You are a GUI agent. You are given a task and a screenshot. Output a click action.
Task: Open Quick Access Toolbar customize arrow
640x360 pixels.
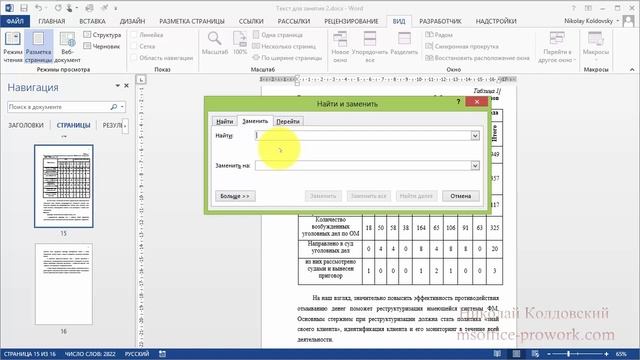116,8
